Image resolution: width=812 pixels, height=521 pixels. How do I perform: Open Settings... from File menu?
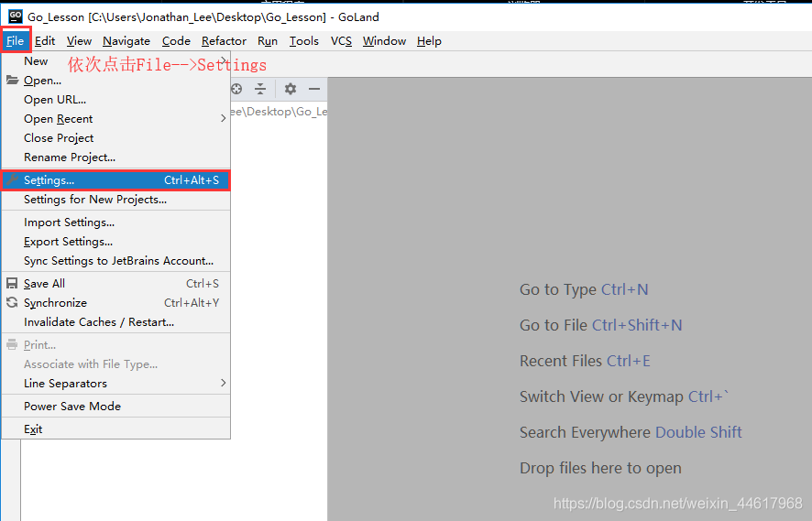[x=116, y=180]
